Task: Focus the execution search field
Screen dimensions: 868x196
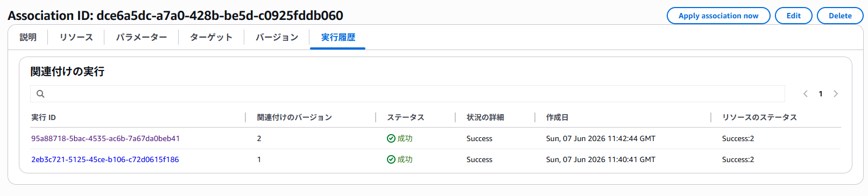Action: pos(407,94)
